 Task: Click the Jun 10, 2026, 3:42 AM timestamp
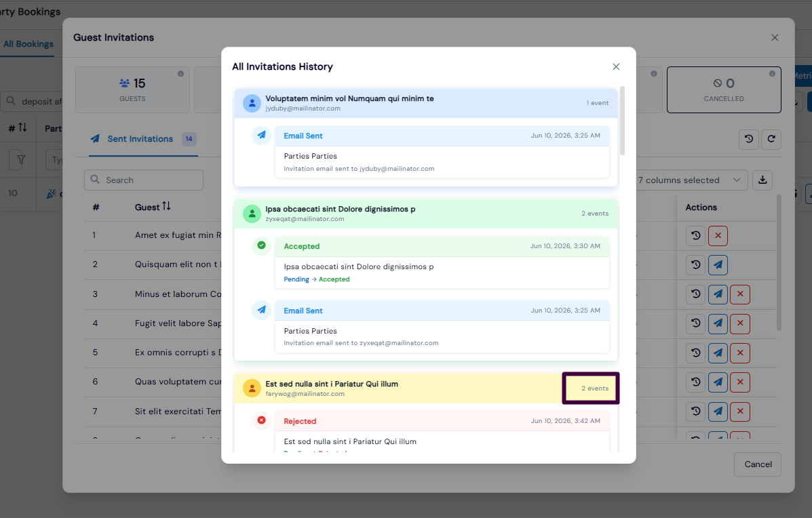565,421
